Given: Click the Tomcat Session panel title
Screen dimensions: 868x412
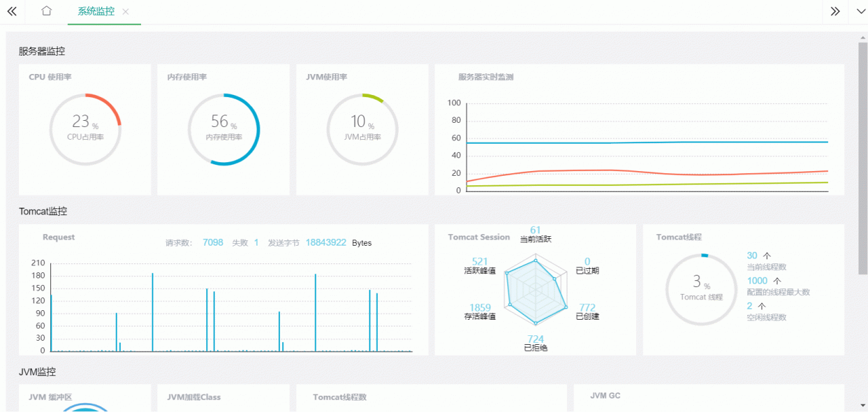Looking at the screenshot, I should 479,238.
